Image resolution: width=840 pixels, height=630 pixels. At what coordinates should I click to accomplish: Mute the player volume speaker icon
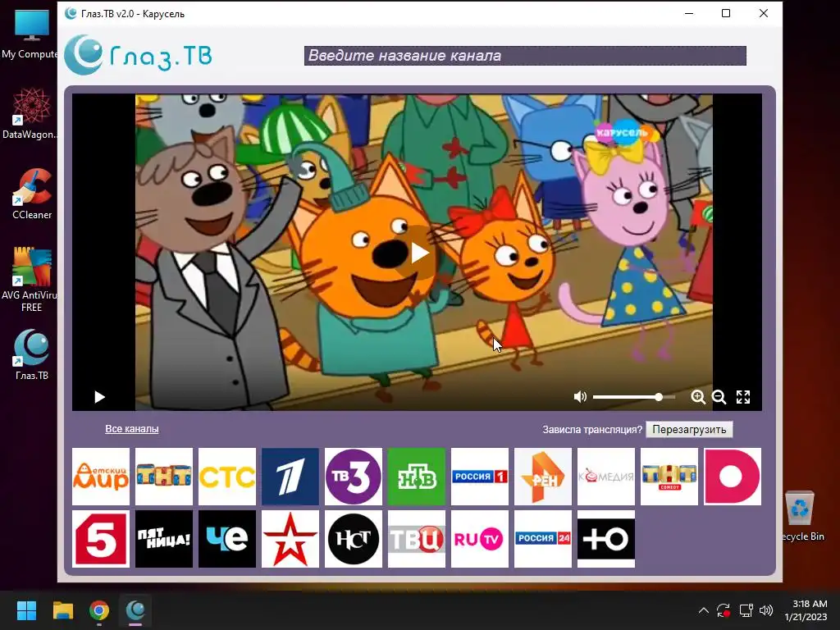(x=580, y=397)
